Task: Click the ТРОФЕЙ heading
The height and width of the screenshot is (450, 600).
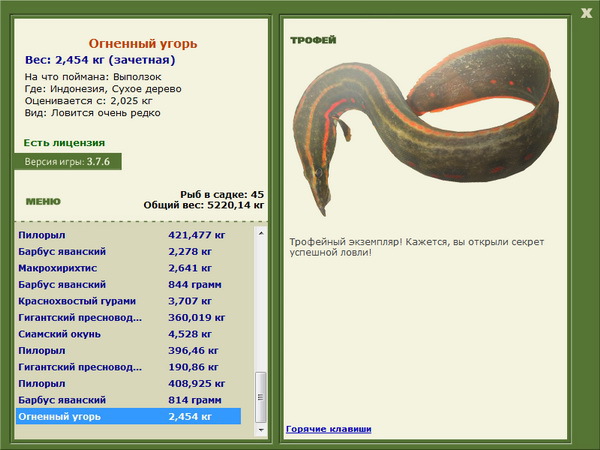Action: [x=313, y=40]
